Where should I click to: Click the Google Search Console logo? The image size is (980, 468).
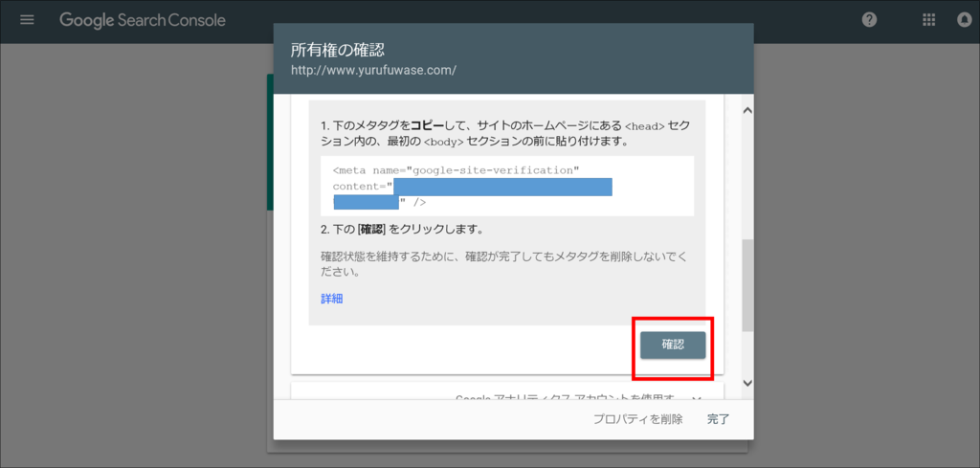pos(143,20)
